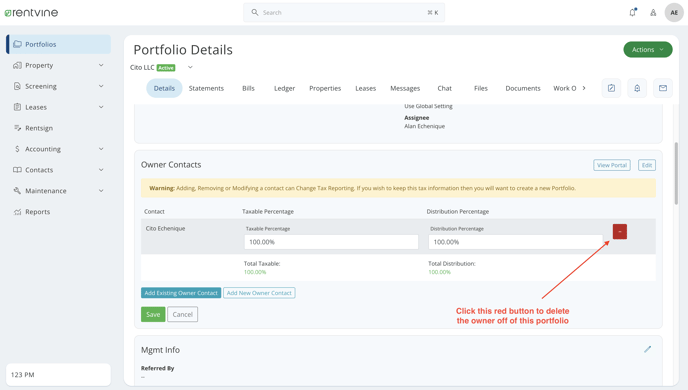The image size is (688, 390).
Task: Click the 123 PM box in sidebar
Action: (x=58, y=375)
